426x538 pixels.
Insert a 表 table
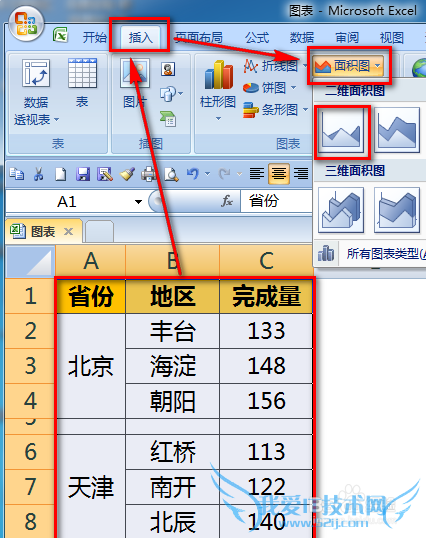[82, 83]
